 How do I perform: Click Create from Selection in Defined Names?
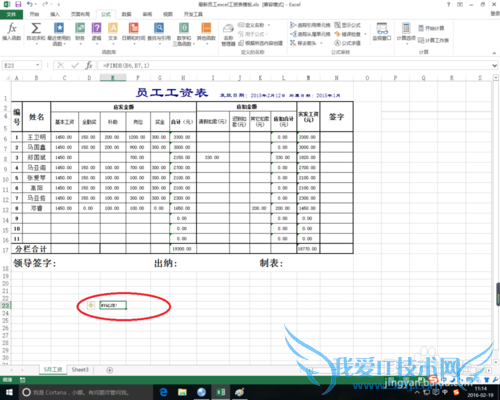pyautogui.click(x=260, y=43)
